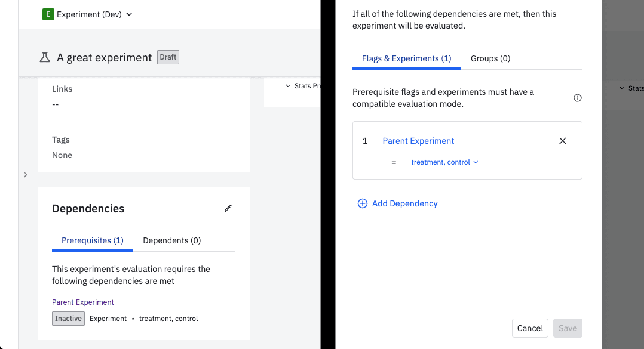Open the treatment, control variants dropdown

point(444,162)
